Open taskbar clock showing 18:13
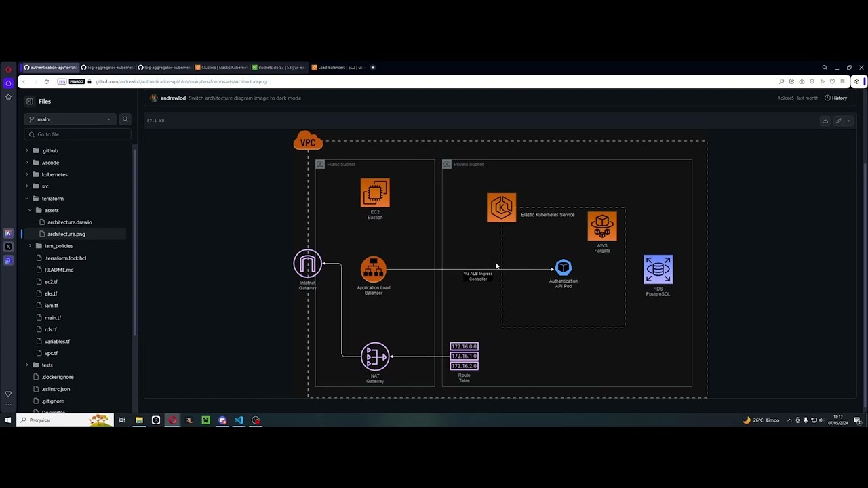 (838, 420)
